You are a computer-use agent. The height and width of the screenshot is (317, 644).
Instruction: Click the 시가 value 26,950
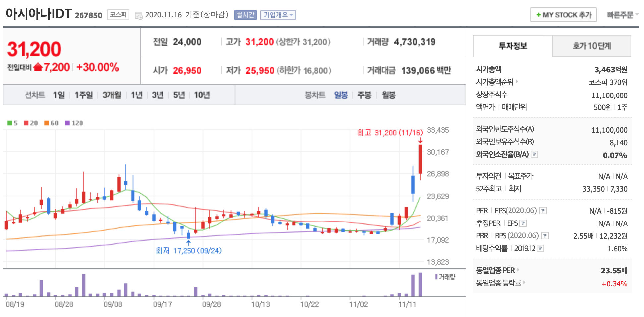[x=187, y=71]
